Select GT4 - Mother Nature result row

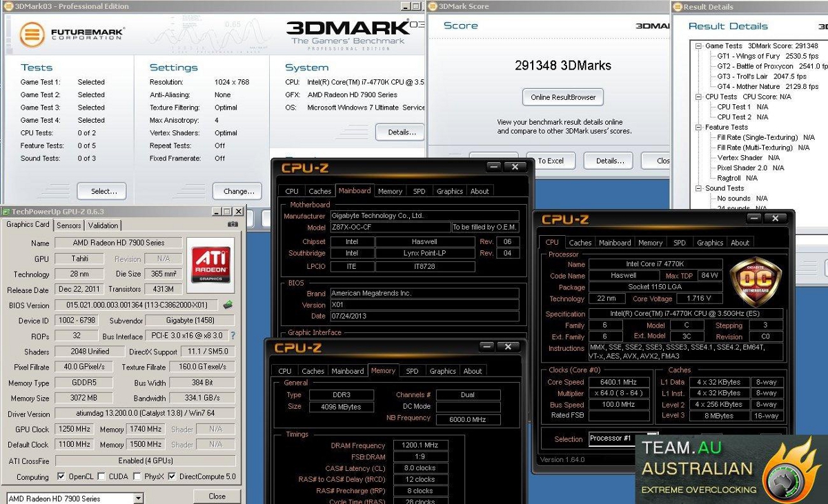click(768, 86)
